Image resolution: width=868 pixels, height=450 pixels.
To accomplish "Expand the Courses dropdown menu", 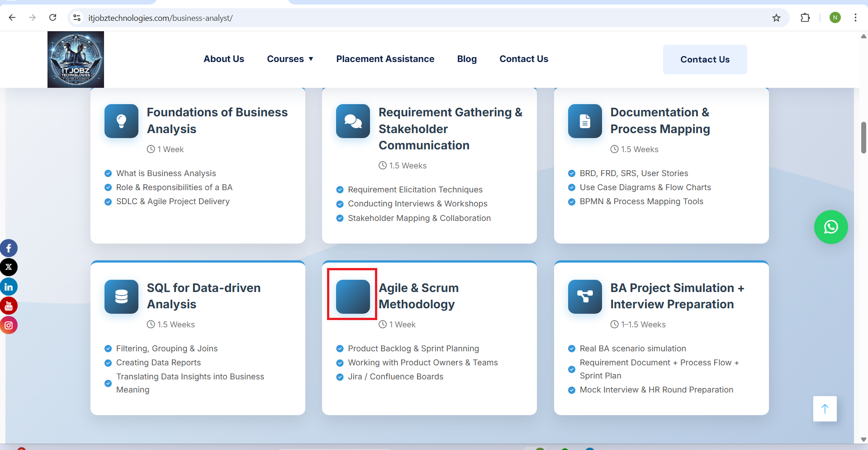I will [x=290, y=59].
